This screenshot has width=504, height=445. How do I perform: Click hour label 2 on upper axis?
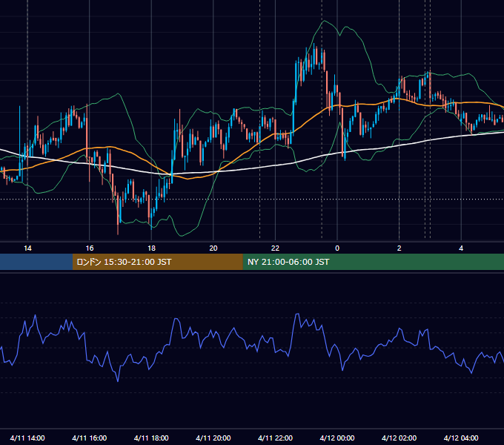point(399,248)
